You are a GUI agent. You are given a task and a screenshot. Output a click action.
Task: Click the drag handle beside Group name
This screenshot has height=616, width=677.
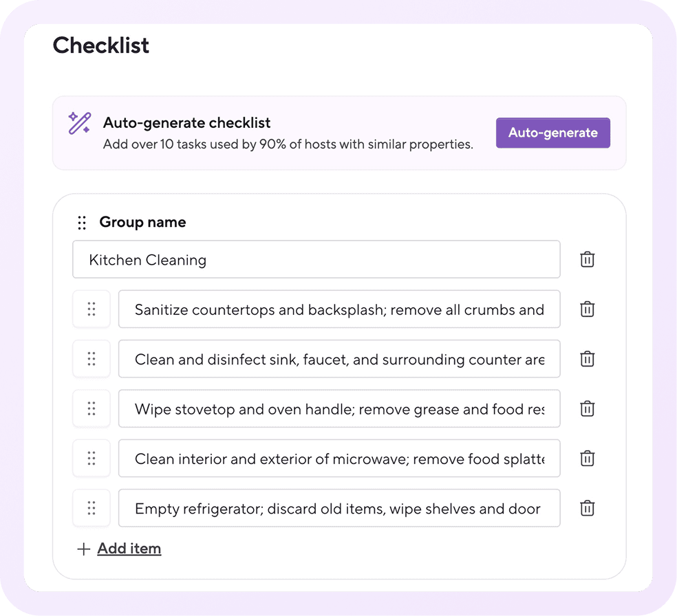82,222
